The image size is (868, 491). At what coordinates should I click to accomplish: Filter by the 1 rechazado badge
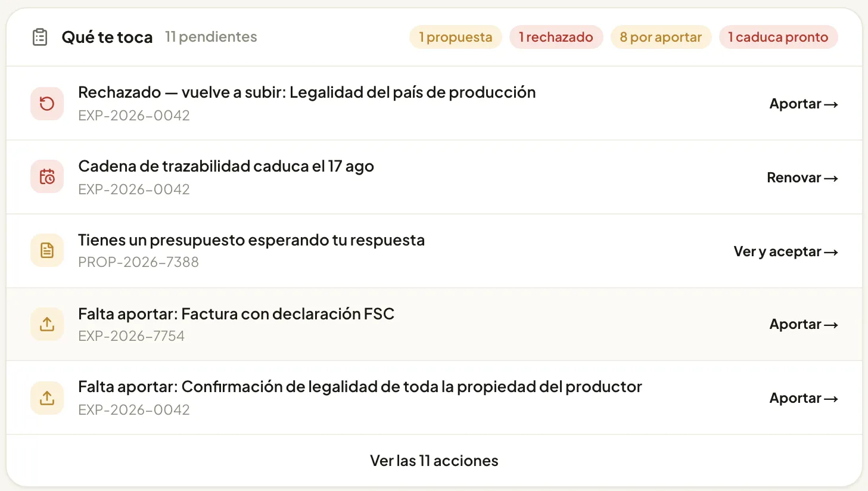click(x=556, y=37)
